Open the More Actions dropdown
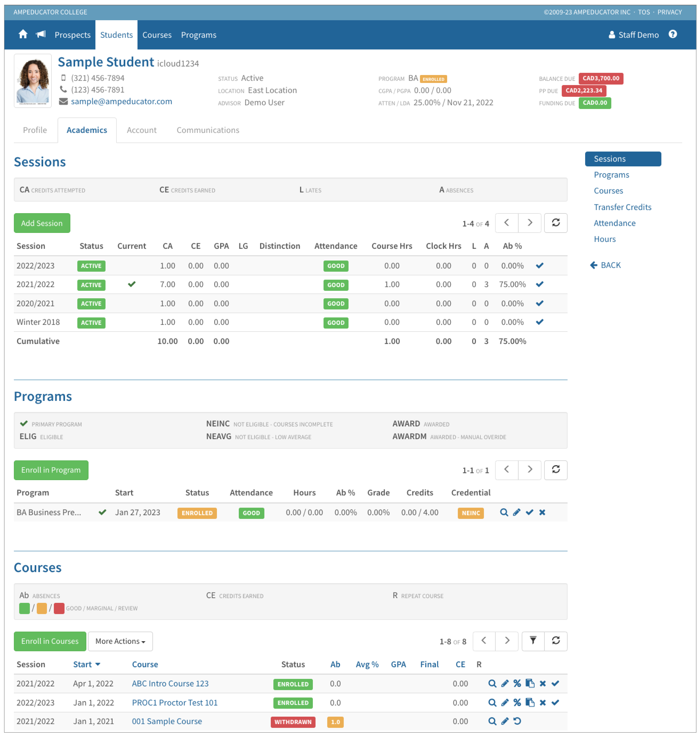Screen dimensions: 700x737 point(120,641)
